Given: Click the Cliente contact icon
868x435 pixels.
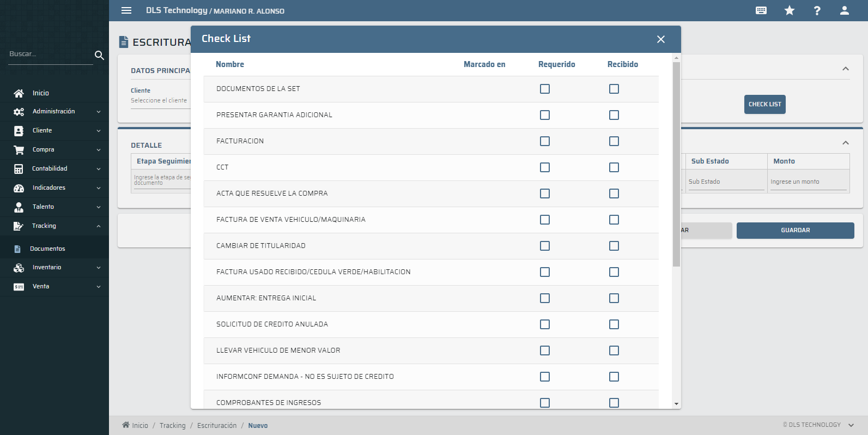Looking at the screenshot, I should click(19, 131).
